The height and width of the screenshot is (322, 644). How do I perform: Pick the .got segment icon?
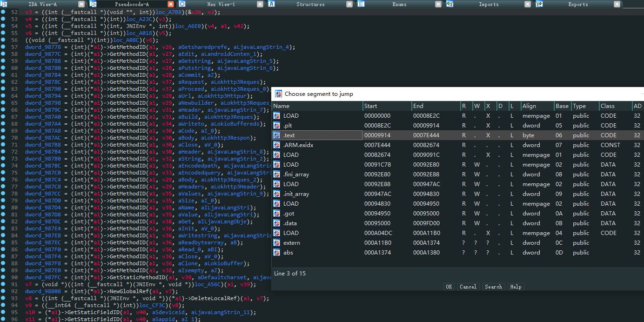[x=277, y=214]
